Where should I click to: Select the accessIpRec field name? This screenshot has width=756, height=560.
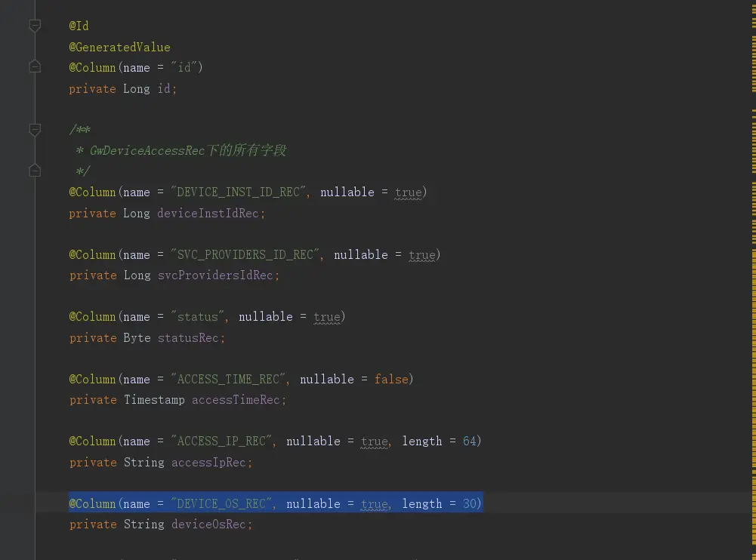tap(208, 462)
